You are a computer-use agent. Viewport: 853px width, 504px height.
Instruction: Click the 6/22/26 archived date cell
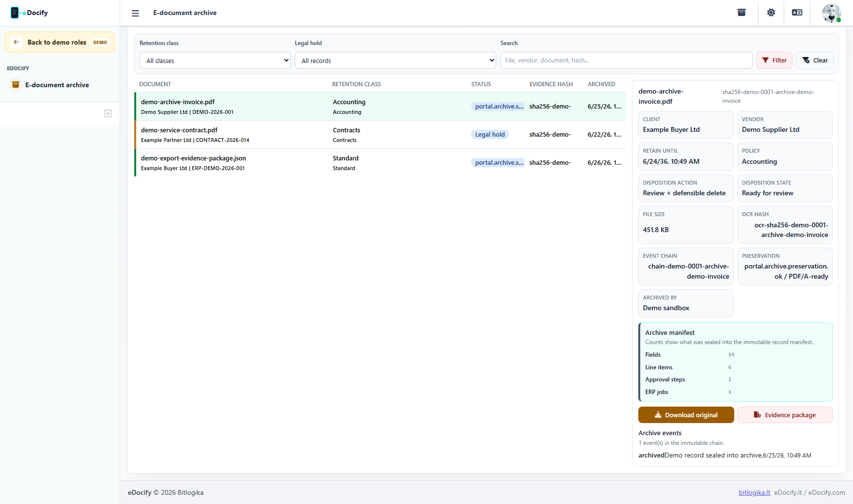[604, 135]
